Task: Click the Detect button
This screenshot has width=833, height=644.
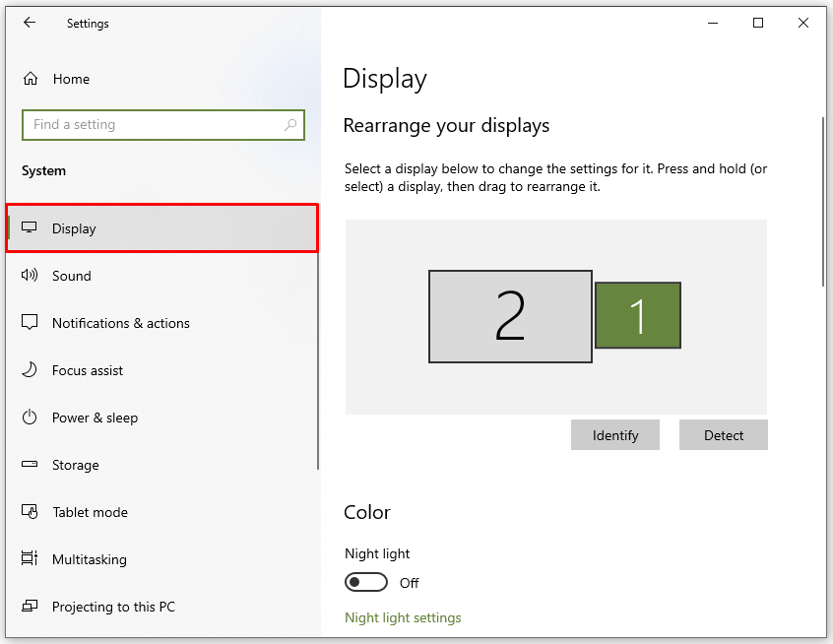Action: 724,434
